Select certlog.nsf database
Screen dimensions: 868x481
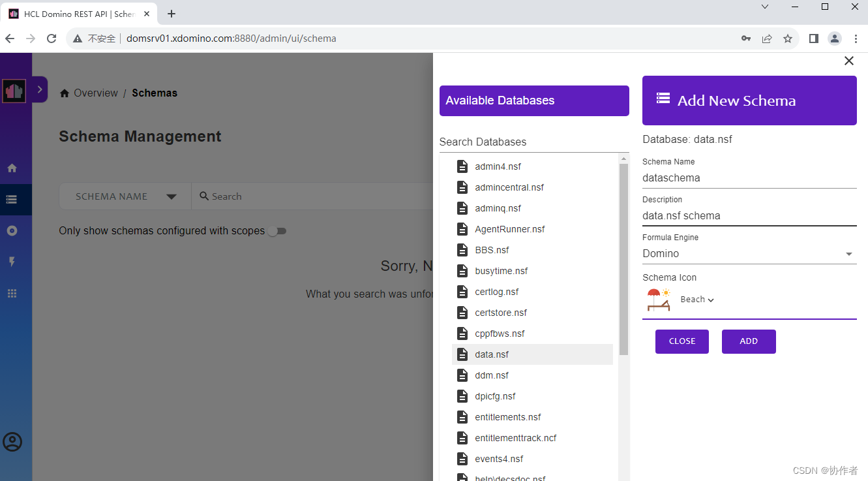[532, 292]
